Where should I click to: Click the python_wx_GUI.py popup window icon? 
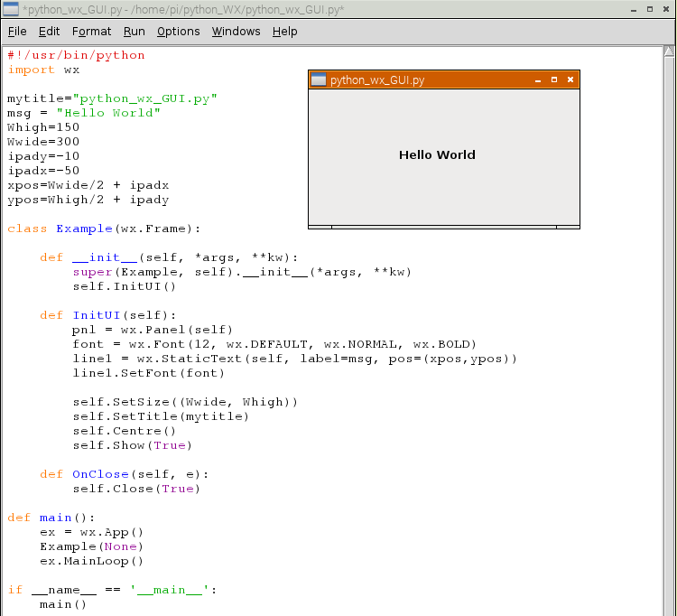pos(319,79)
